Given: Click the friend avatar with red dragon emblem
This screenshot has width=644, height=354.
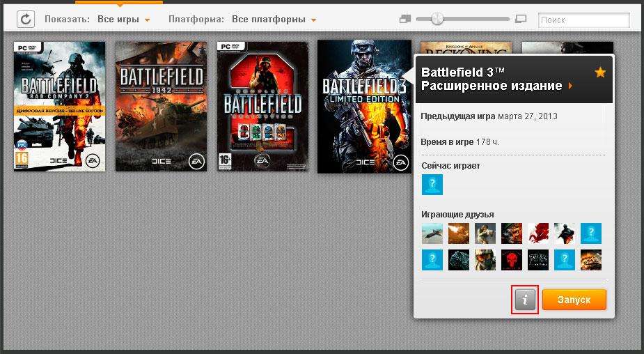Looking at the screenshot, I should 538,233.
